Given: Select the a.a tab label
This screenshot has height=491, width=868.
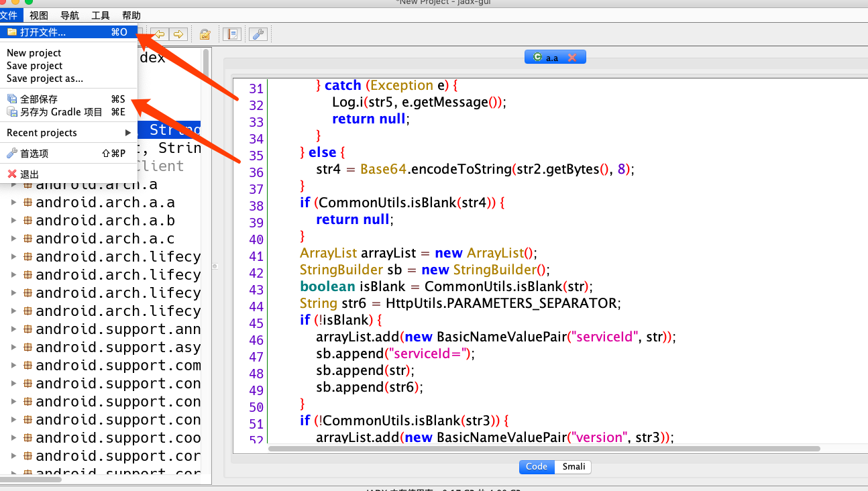Looking at the screenshot, I should [x=552, y=58].
